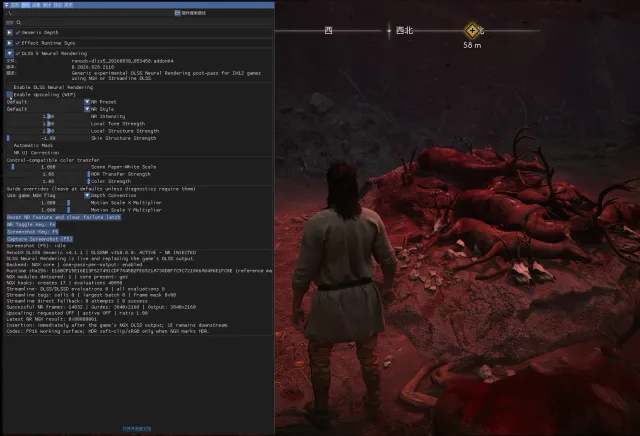
Task: Adjust Motion Scale Y Multiplier slider
Action: [47, 210]
